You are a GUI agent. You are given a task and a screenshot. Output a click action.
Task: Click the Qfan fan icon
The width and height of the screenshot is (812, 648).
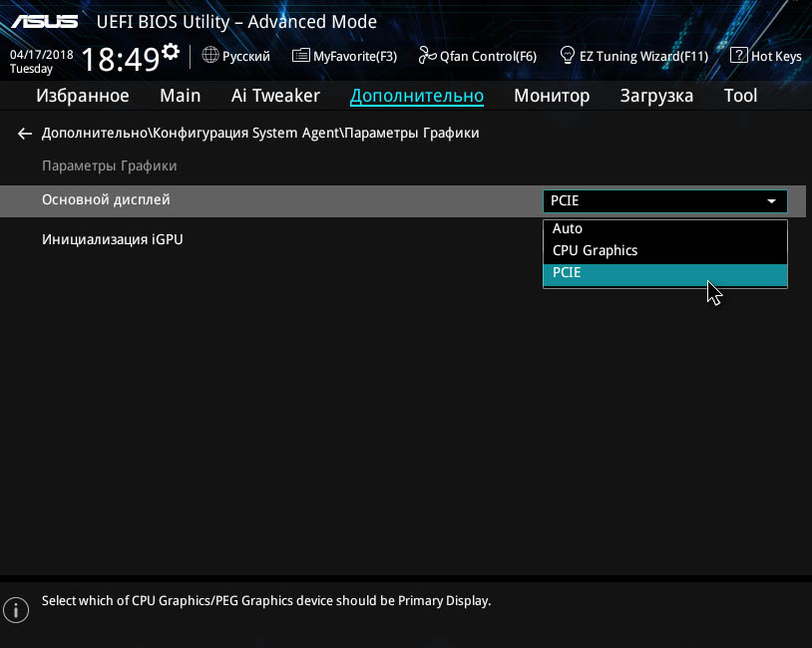pos(427,56)
